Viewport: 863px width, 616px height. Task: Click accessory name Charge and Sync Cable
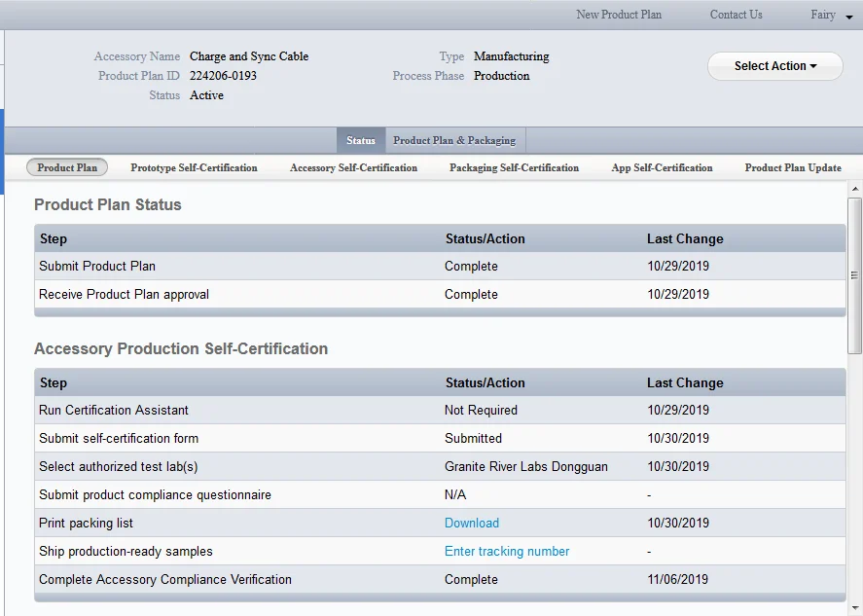point(249,56)
